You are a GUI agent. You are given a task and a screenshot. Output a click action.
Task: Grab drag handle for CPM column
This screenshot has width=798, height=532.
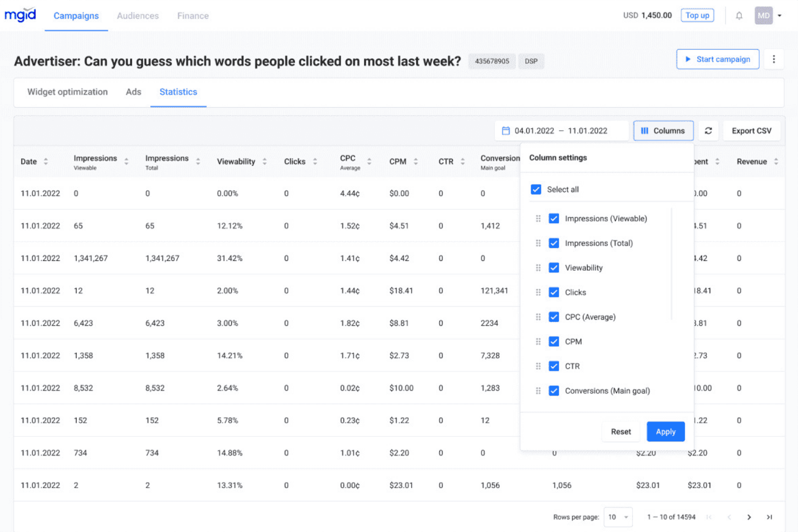click(x=538, y=342)
